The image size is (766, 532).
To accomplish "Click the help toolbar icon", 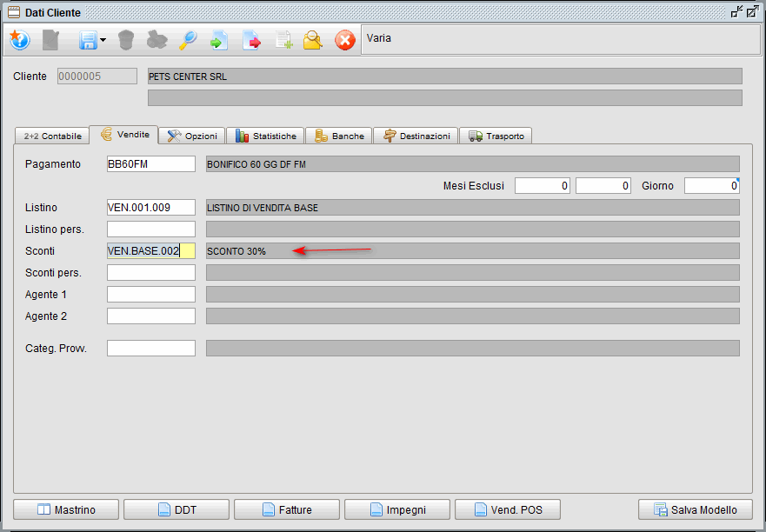I will click(x=19, y=40).
